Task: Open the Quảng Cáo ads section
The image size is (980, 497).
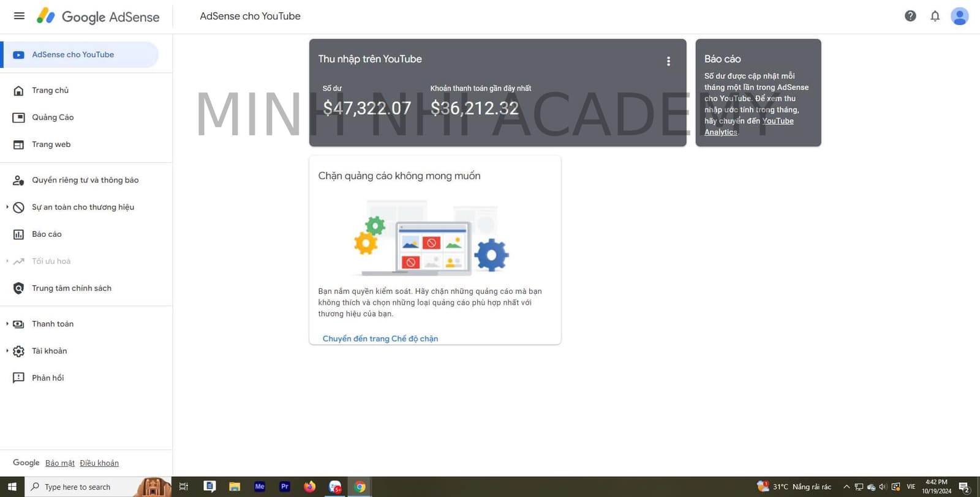Action: [53, 117]
